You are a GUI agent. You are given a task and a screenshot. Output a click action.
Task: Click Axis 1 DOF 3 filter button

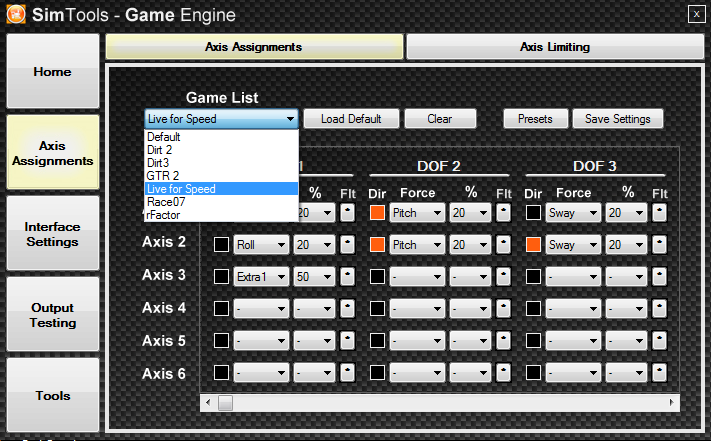(659, 213)
